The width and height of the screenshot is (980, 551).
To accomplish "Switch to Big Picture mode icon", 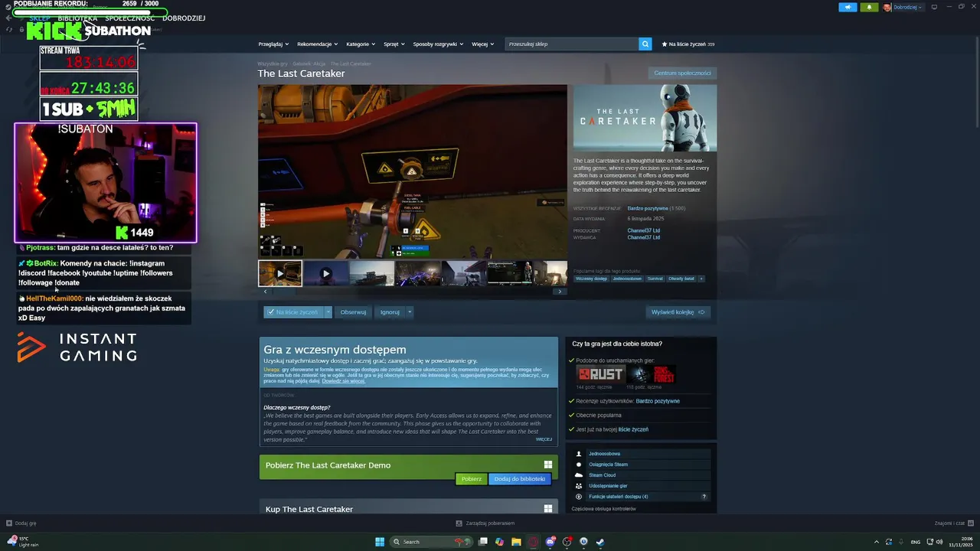I will click(x=934, y=7).
